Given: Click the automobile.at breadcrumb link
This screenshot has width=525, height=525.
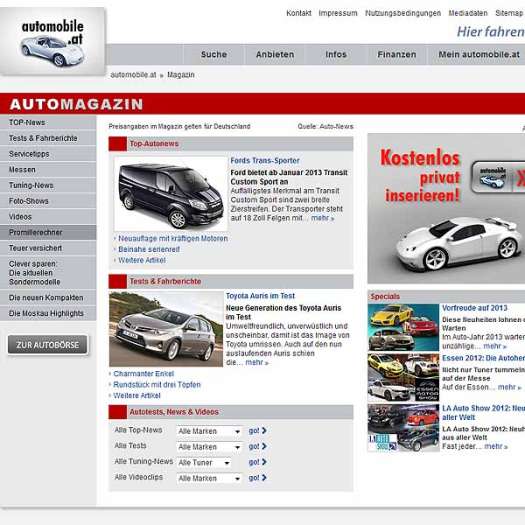Looking at the screenshot, I should pyautogui.click(x=133, y=75).
